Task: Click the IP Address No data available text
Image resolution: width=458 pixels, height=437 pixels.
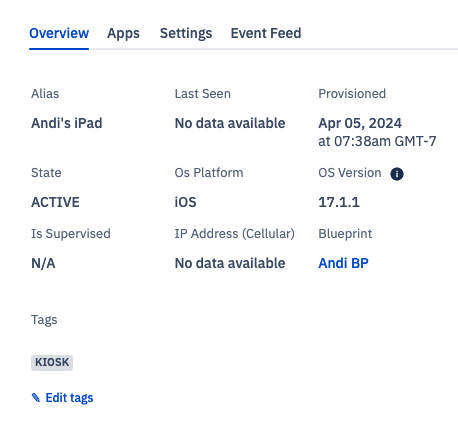Action: (230, 263)
